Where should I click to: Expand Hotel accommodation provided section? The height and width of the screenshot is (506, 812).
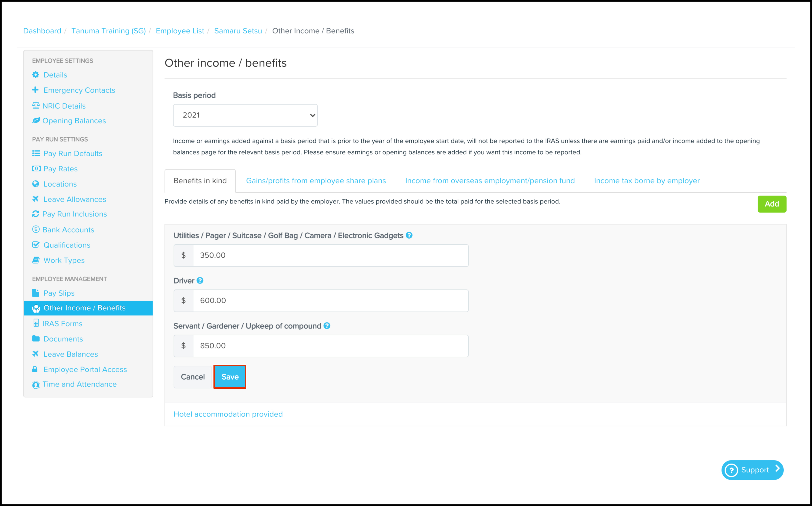click(228, 414)
